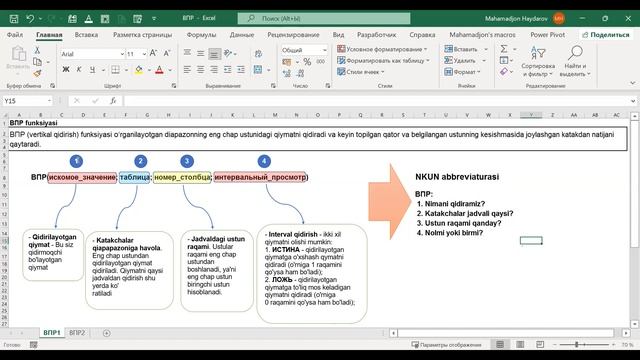Switch to the Вставка ribbon tab

[x=86, y=35]
